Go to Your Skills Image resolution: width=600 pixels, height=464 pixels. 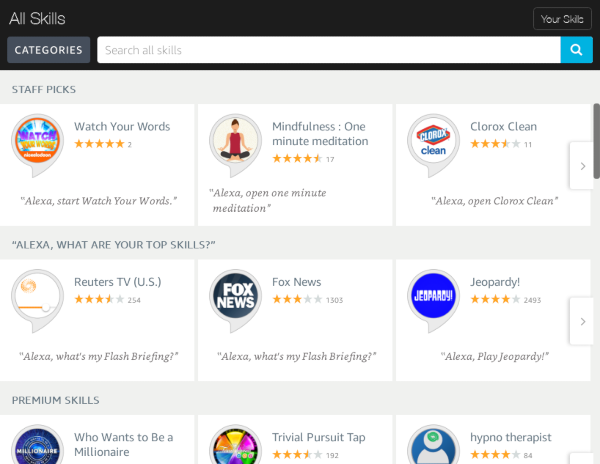562,19
